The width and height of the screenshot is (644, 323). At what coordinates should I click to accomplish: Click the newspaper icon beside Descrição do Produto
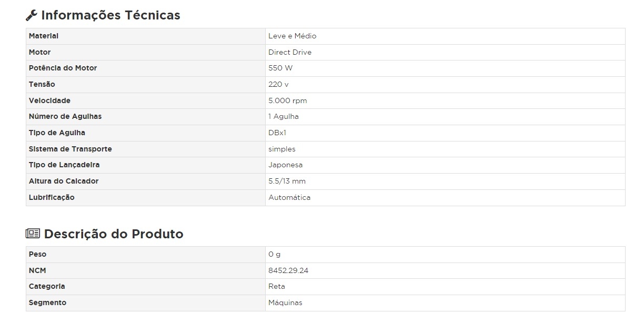click(x=33, y=234)
